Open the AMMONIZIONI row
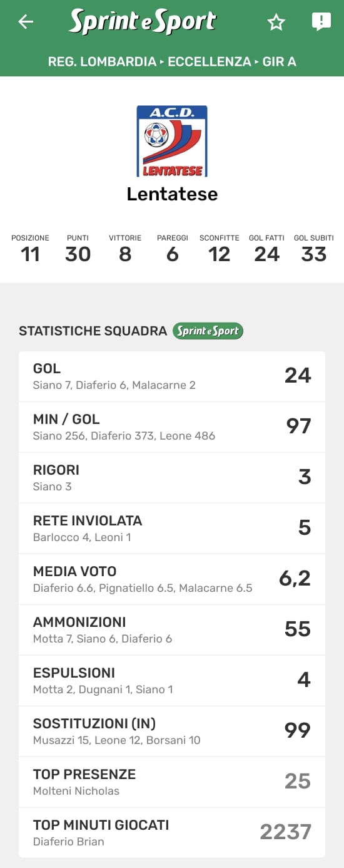 click(x=172, y=630)
